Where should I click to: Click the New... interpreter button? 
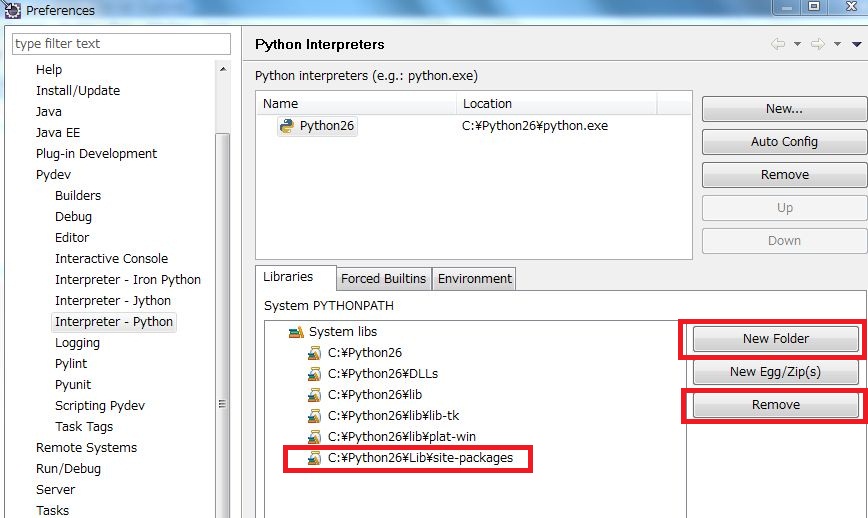(x=784, y=109)
